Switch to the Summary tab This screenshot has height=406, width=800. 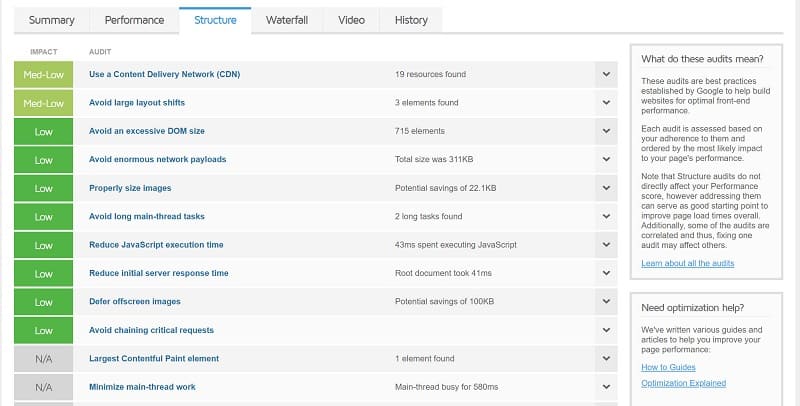click(51, 20)
